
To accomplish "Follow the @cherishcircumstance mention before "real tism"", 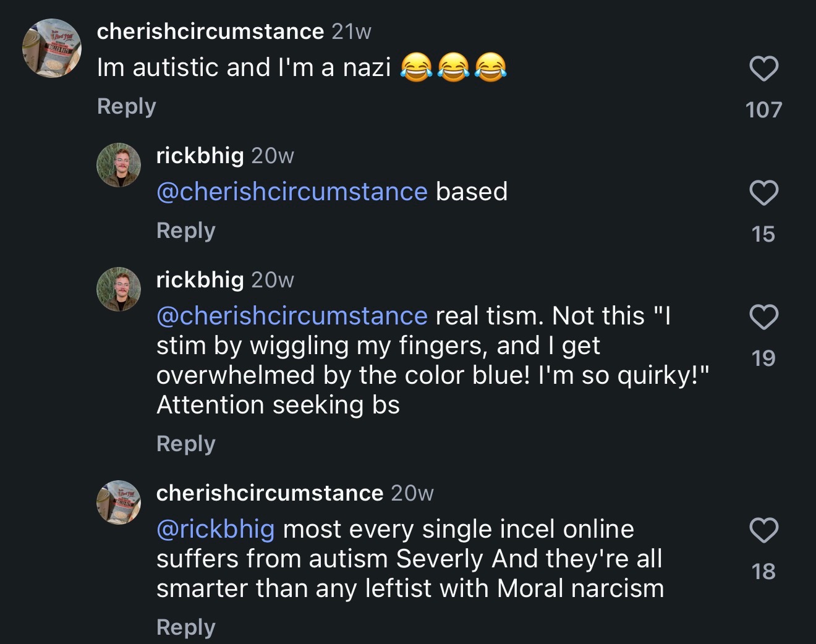I will pyautogui.click(x=292, y=316).
